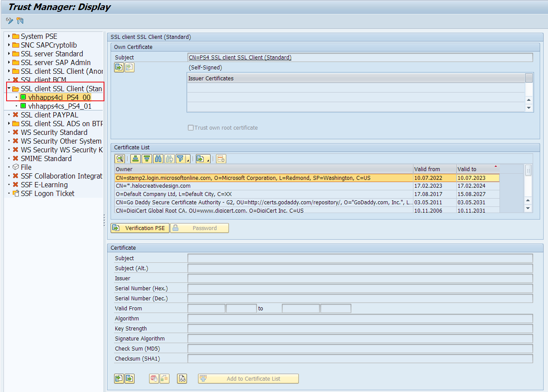Click the leftmost icon in bottom Certificate panel
Image resolution: width=548 pixels, height=392 pixels.
coord(119,378)
